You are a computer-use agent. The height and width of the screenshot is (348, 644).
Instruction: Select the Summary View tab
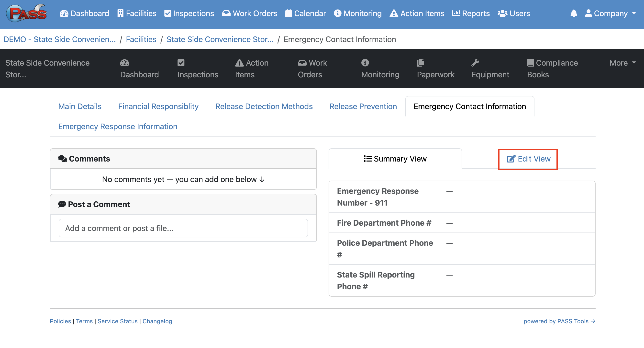pyautogui.click(x=395, y=159)
